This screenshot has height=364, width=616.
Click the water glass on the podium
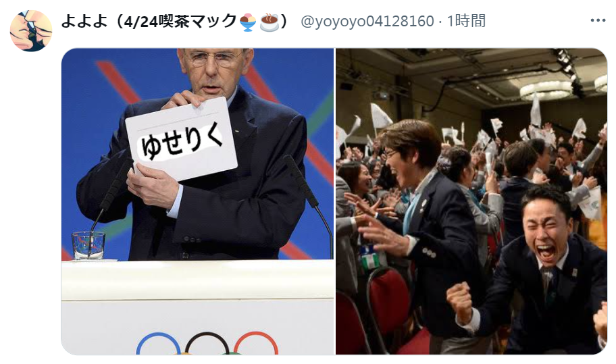click(x=88, y=245)
